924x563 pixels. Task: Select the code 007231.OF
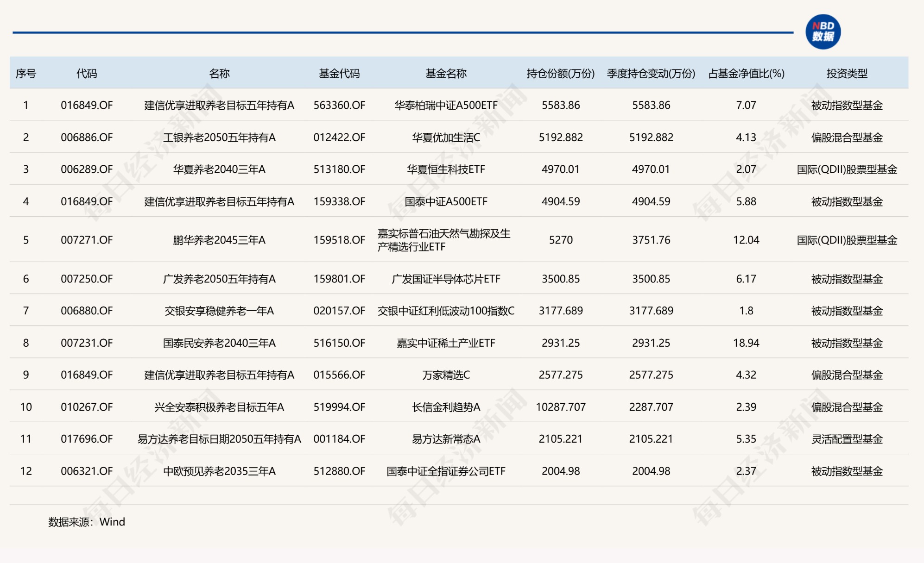(x=87, y=343)
